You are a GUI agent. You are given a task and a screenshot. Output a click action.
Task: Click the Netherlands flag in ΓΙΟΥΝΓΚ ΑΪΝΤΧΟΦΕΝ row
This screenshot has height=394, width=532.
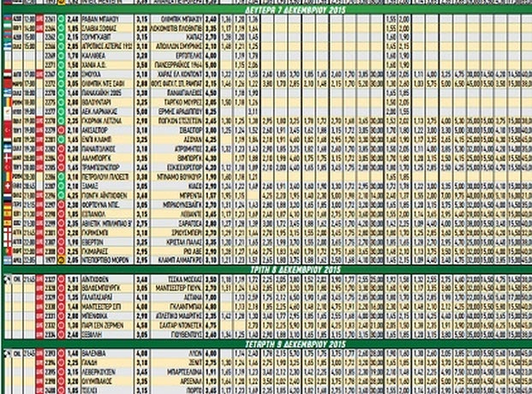(x=7, y=195)
